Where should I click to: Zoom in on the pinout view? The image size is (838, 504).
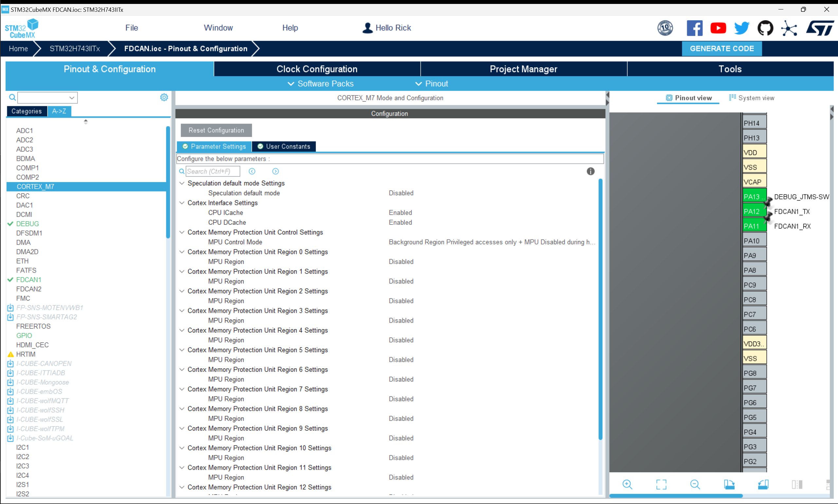[x=627, y=484]
